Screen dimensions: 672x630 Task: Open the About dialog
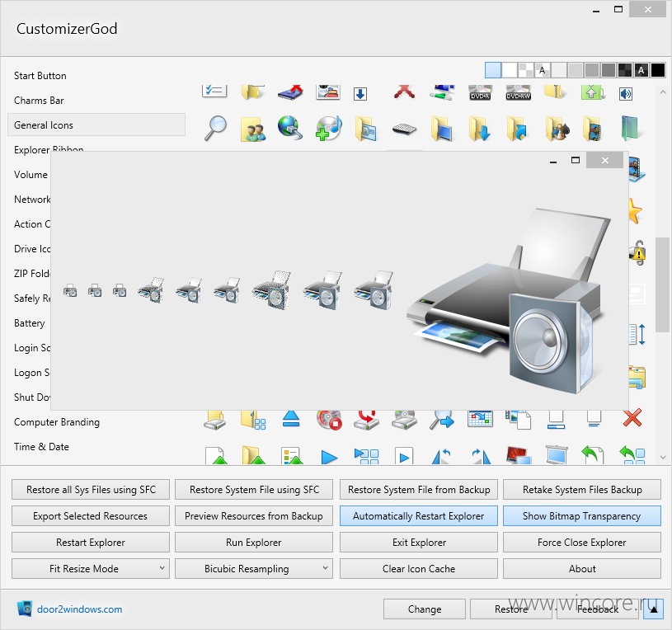coord(581,569)
